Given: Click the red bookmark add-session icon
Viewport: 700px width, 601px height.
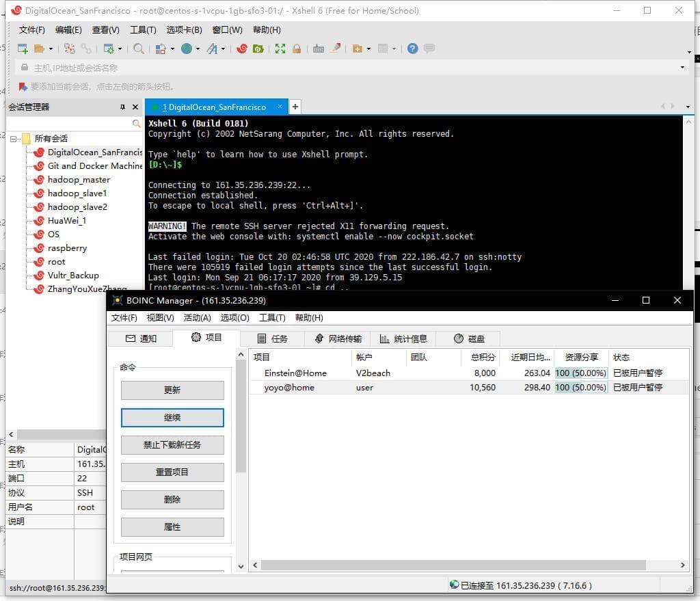Looking at the screenshot, I should tap(23, 87).
